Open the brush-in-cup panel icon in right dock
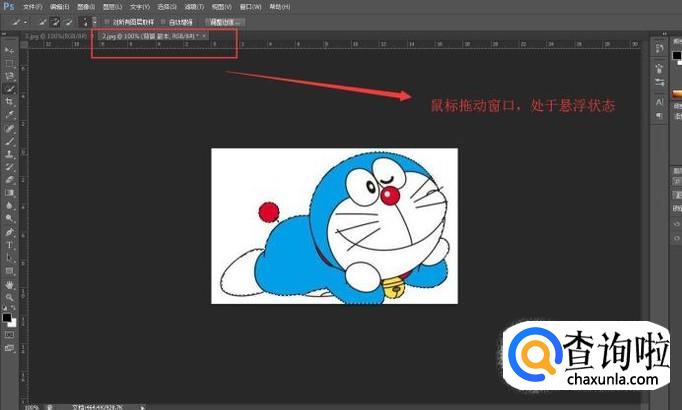The image size is (682, 410). 659,68
